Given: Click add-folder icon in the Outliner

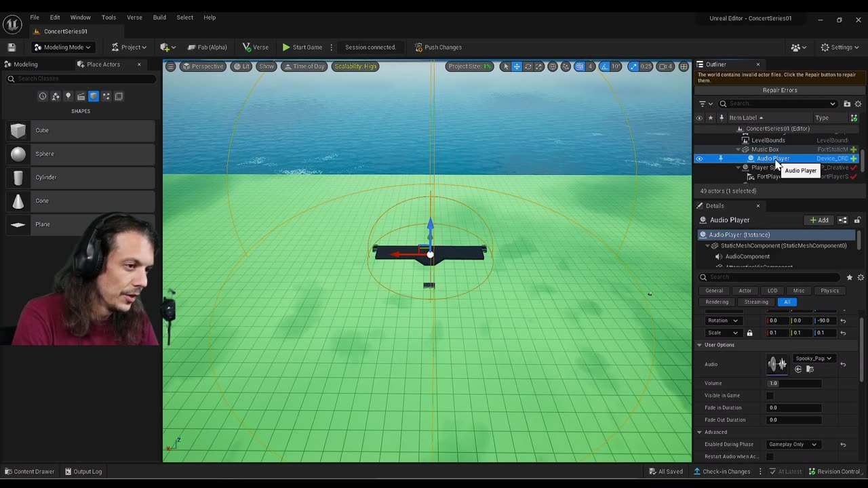Looking at the screenshot, I should tap(847, 104).
